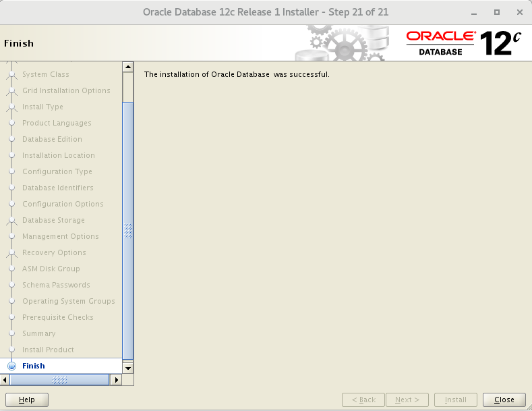Close the window with title bar X
Screen dimensions: 532x411
click(519, 12)
